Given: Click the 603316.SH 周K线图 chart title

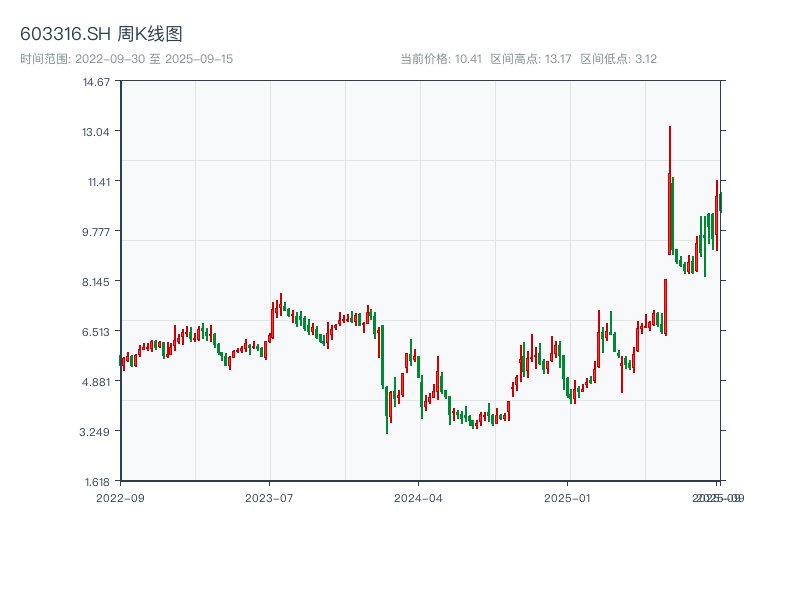Looking at the screenshot, I should (101, 35).
